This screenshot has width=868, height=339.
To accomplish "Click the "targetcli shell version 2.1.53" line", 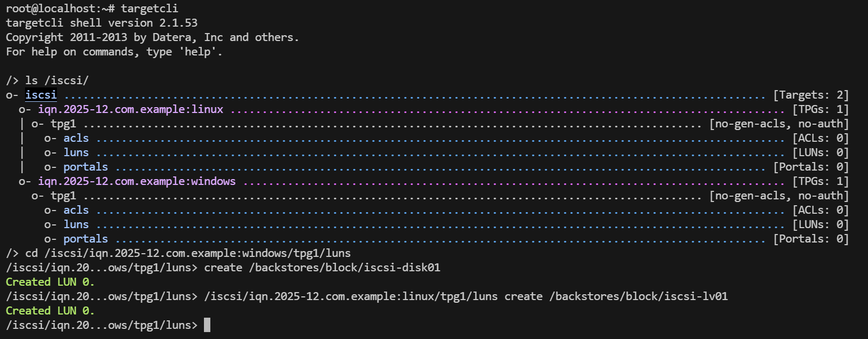I will pos(102,23).
